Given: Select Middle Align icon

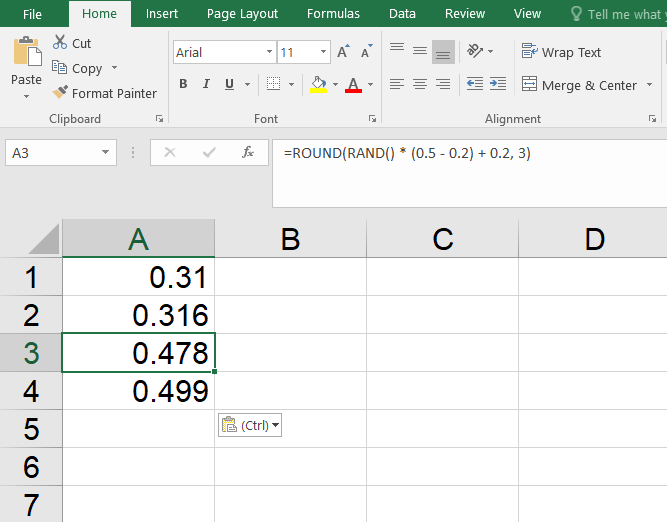Looking at the screenshot, I should coord(420,51).
